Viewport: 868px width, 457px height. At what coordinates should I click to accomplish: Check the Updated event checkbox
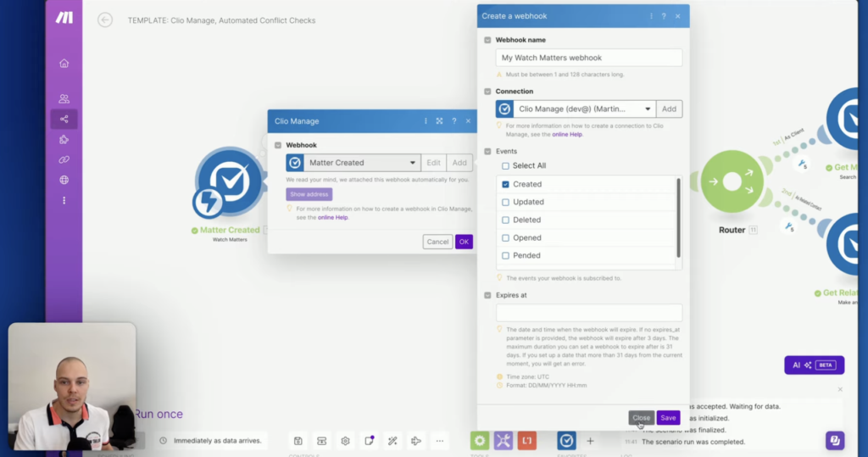click(x=505, y=202)
